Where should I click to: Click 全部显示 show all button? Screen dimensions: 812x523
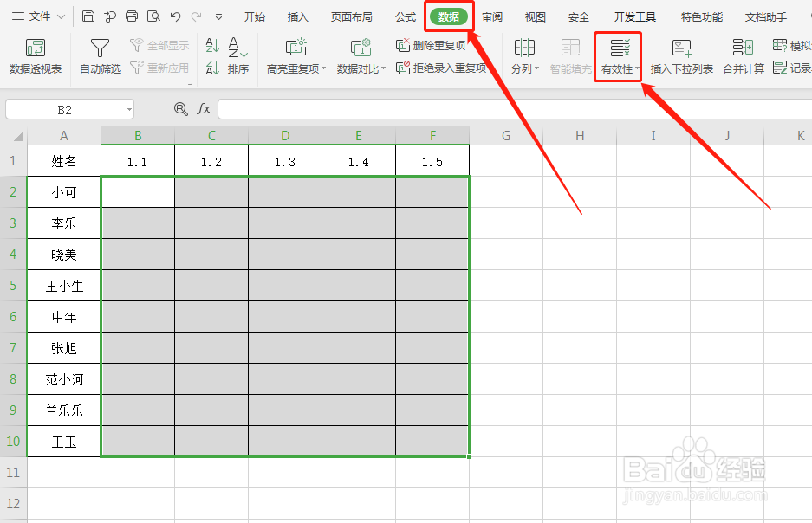(x=159, y=46)
